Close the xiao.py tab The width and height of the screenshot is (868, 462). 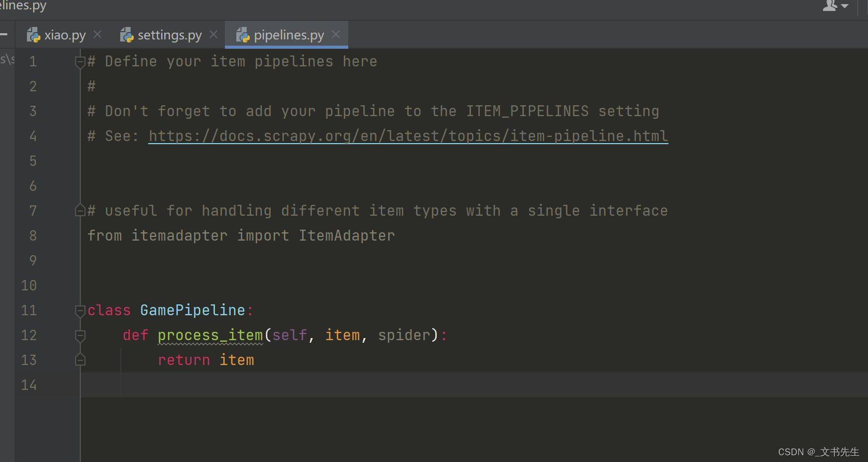[x=97, y=35]
